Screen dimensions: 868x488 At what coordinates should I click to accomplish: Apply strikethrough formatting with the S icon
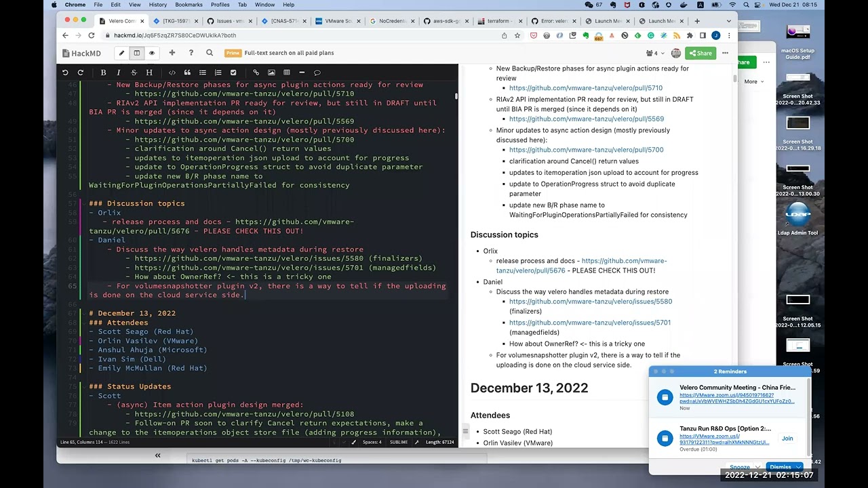[134, 73]
